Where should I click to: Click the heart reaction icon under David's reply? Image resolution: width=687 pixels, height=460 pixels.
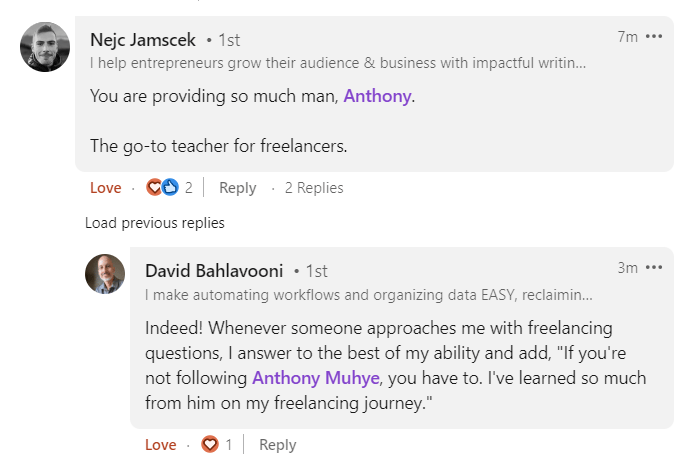pyautogui.click(x=209, y=444)
